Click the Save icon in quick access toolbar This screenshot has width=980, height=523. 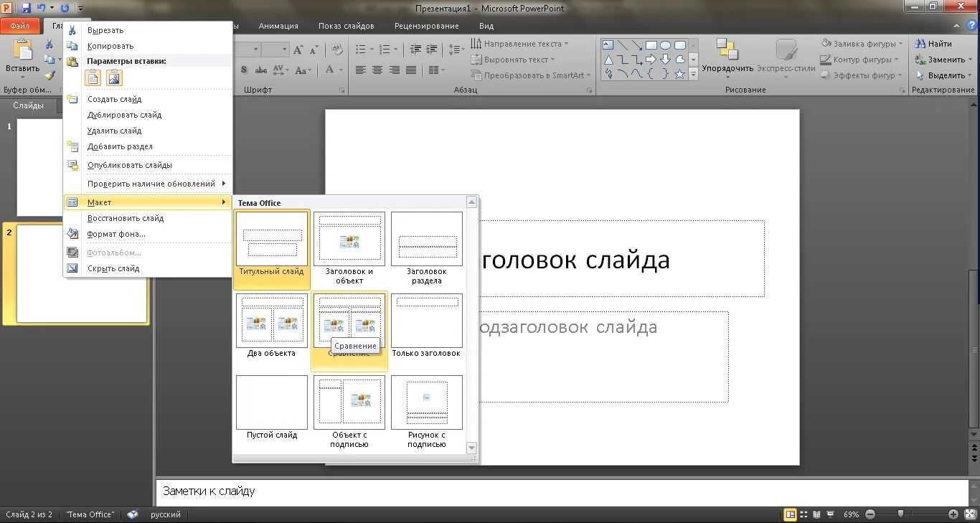[27, 8]
